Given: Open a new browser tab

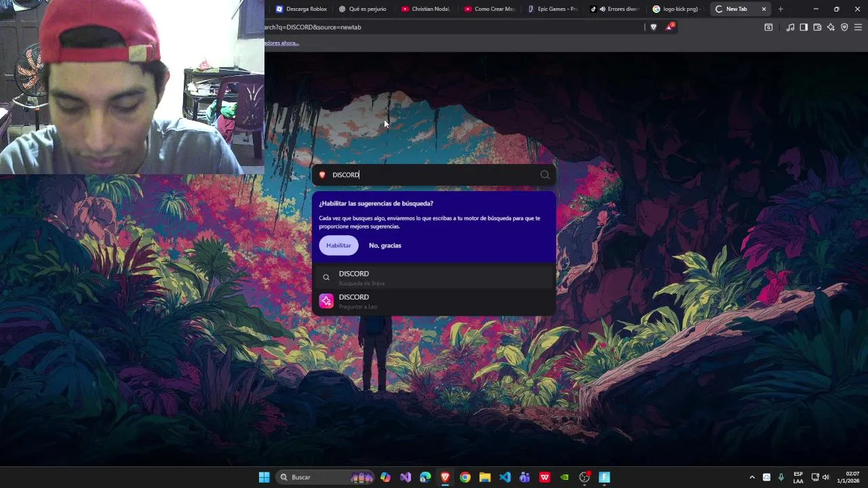Looking at the screenshot, I should click(x=781, y=9).
